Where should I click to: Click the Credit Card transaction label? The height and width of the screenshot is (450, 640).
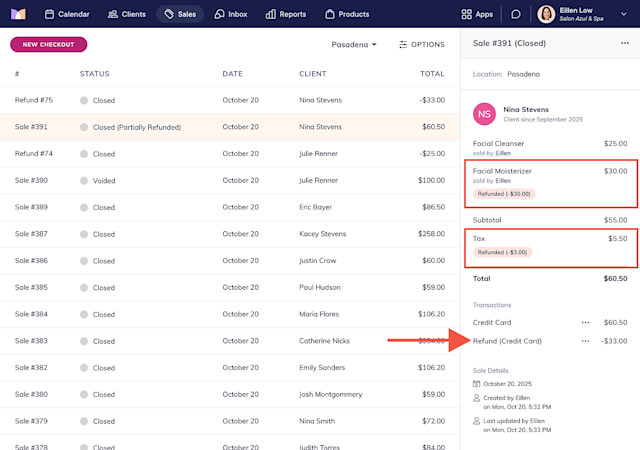492,323
